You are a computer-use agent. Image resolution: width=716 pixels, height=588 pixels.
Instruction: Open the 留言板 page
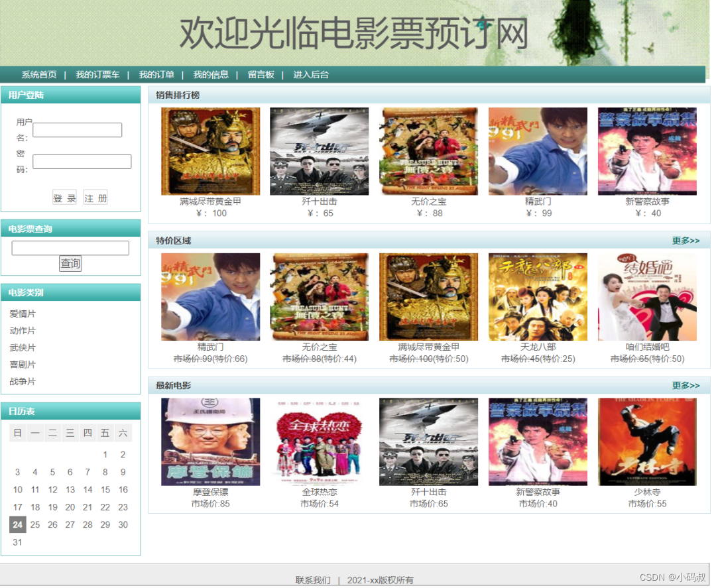point(261,75)
